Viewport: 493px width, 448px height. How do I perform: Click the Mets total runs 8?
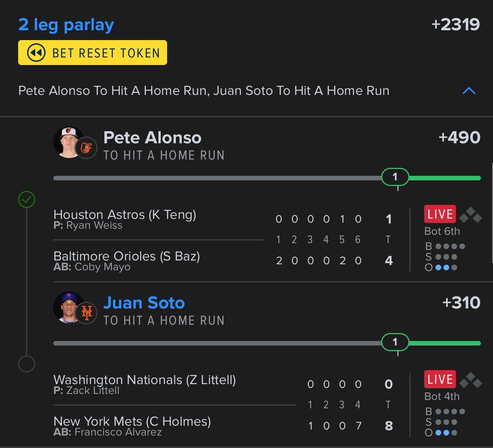(389, 426)
